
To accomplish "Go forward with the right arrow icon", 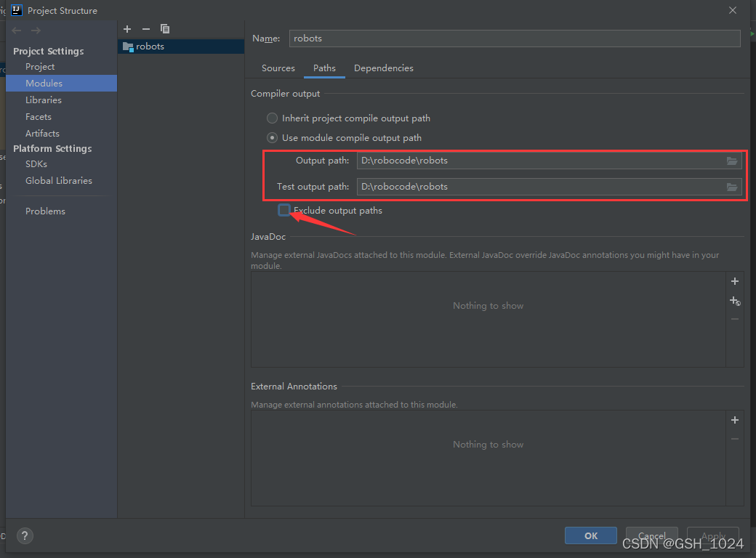I will point(36,31).
